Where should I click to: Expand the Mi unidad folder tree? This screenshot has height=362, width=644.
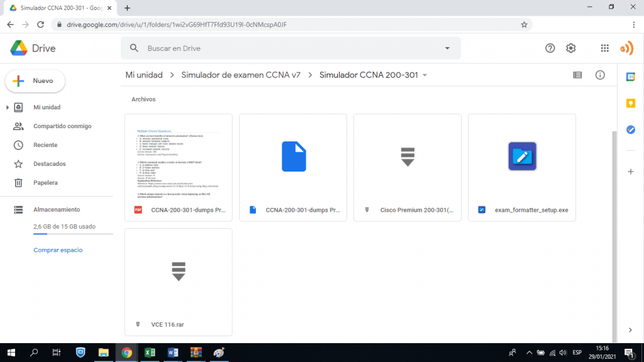pos(8,107)
